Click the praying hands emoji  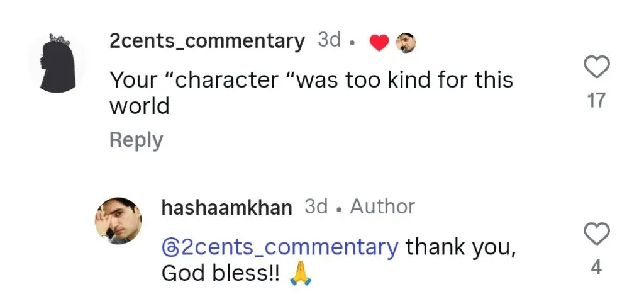click(x=301, y=273)
